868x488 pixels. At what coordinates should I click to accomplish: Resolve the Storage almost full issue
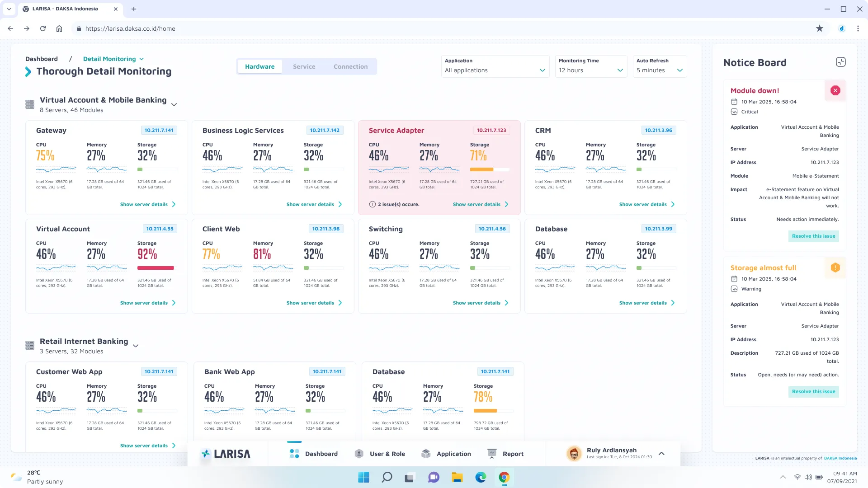(814, 392)
